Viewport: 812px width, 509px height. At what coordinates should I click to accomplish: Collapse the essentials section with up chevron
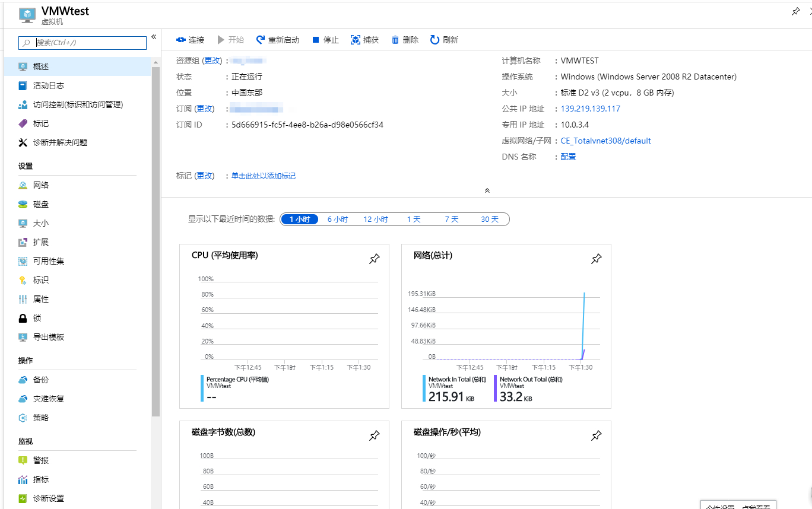click(x=487, y=190)
